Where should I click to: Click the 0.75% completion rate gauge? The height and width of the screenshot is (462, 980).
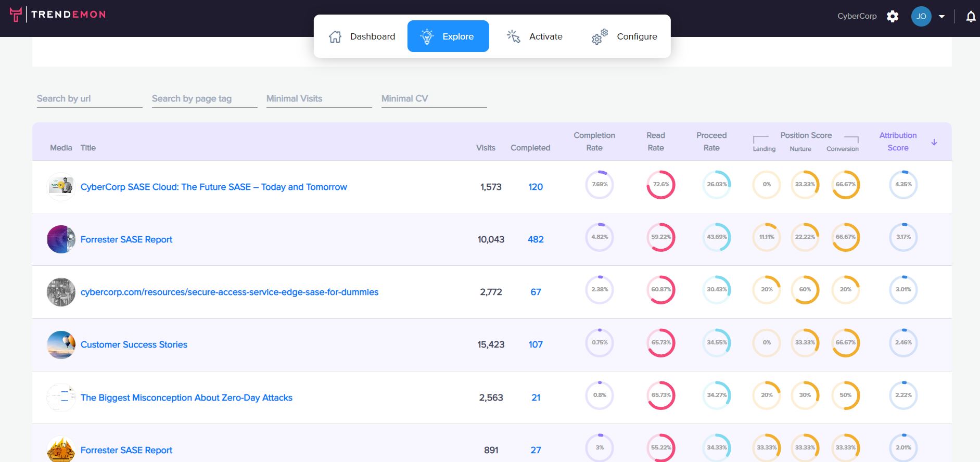pos(600,342)
